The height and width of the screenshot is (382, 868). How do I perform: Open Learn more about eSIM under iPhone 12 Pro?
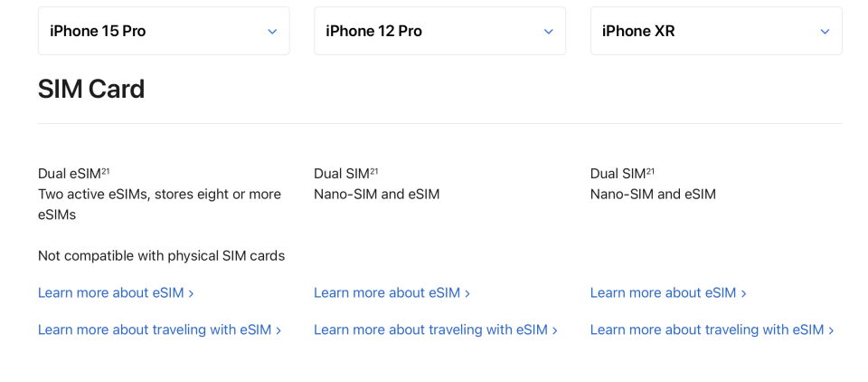(392, 292)
